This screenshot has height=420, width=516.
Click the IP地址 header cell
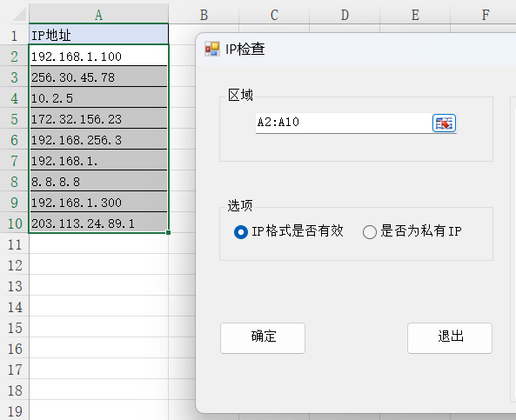(x=98, y=35)
